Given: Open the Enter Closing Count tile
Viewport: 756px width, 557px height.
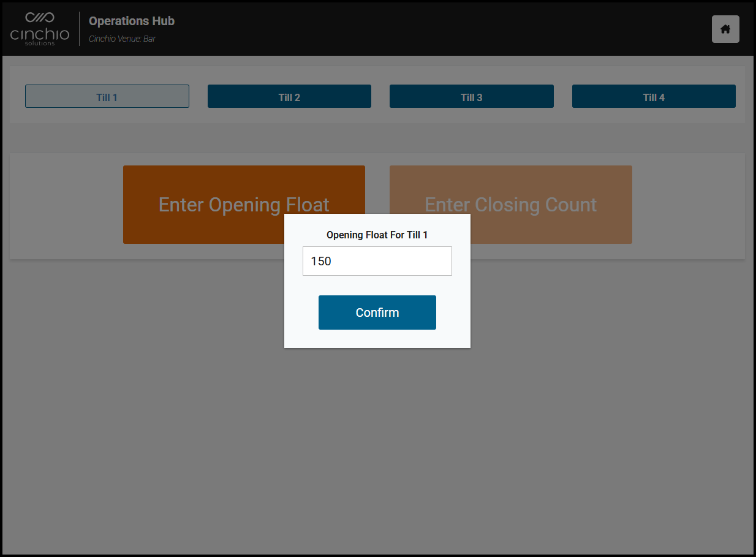Looking at the screenshot, I should (511, 205).
